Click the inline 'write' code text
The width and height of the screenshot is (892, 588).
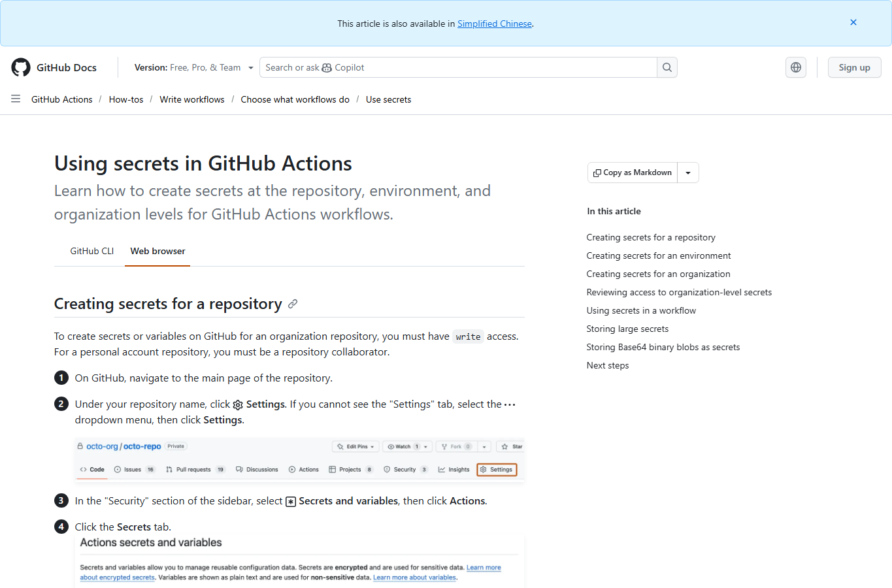click(468, 336)
